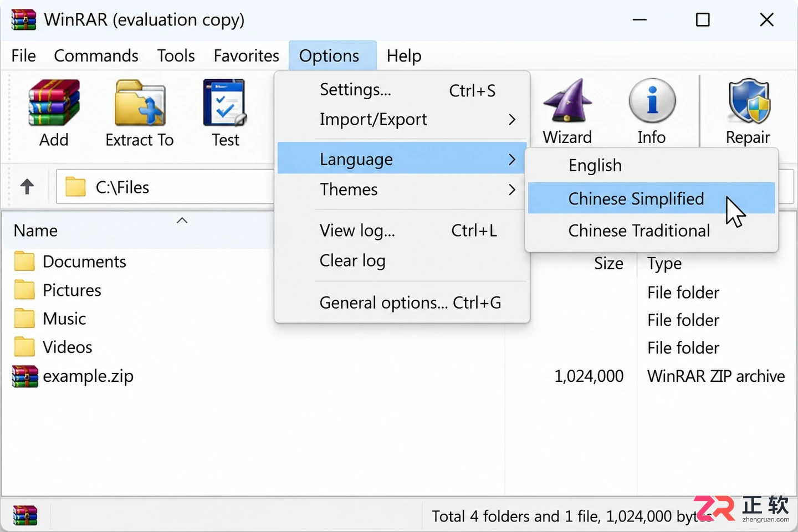Image resolution: width=798 pixels, height=532 pixels.
Task: Select Chinese Traditional language option
Action: click(x=651, y=231)
